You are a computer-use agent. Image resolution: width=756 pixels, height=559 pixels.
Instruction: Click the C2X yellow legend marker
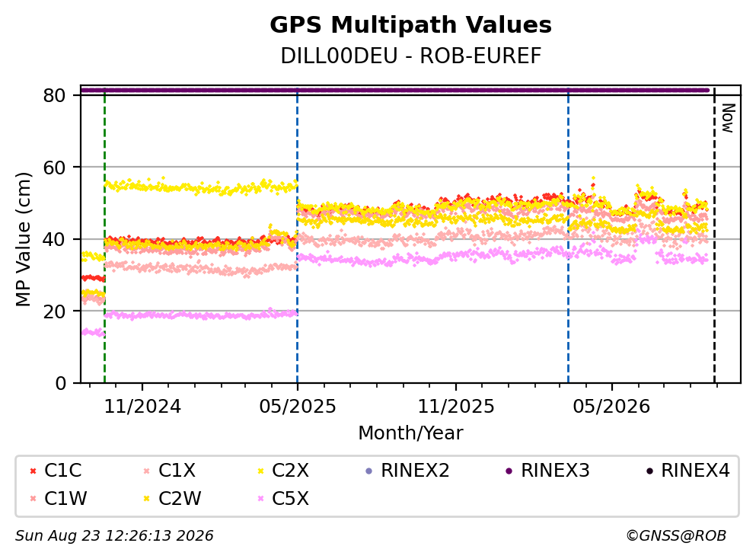pos(261,471)
